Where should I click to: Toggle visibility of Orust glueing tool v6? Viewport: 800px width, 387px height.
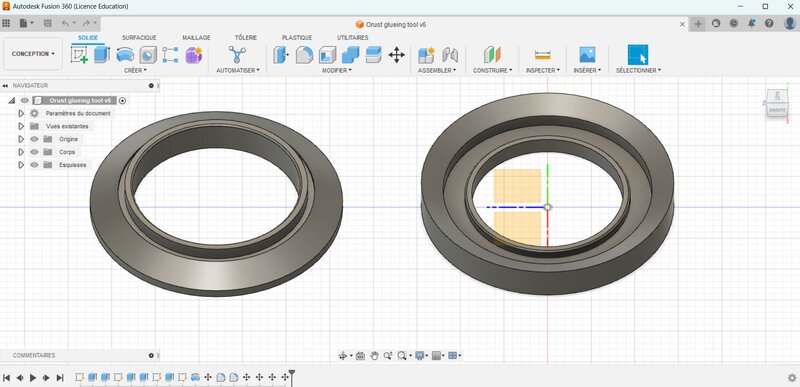coord(24,100)
